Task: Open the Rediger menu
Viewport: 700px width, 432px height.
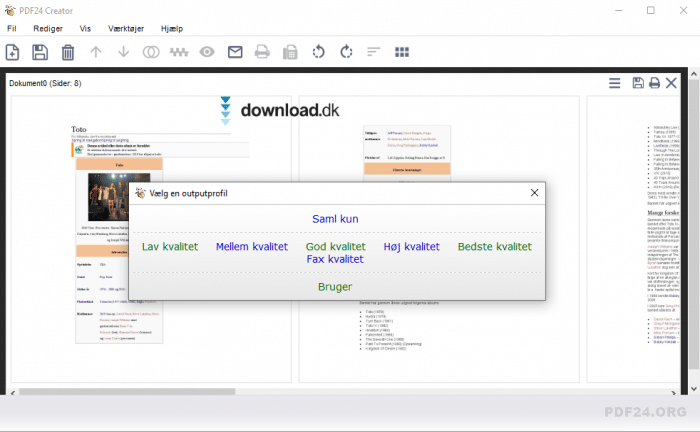Action: [x=48, y=29]
